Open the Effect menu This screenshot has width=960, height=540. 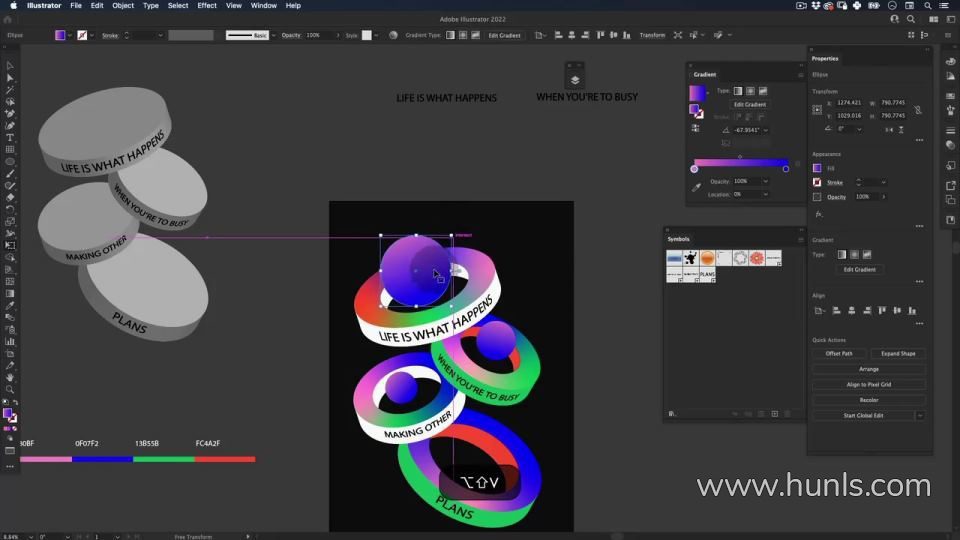207,5
